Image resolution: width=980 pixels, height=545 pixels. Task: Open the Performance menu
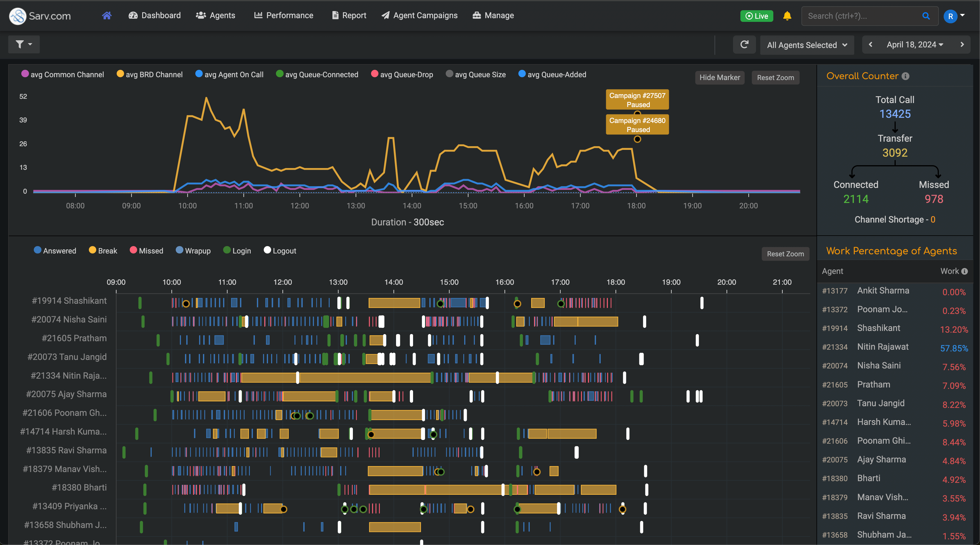(284, 16)
